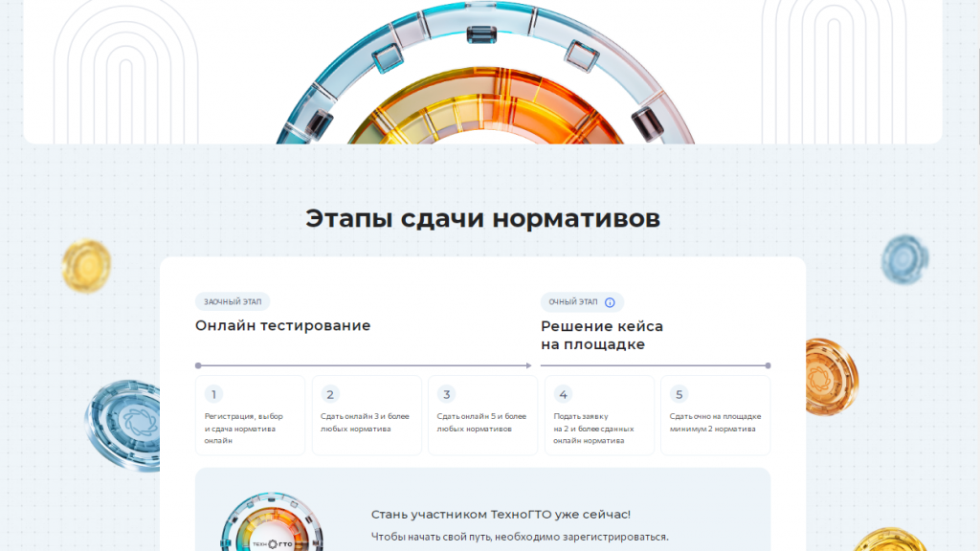The image size is (980, 551).
Task: Click the info icon next to ОЧНЫЙ ЭТАП
Action: tap(610, 302)
